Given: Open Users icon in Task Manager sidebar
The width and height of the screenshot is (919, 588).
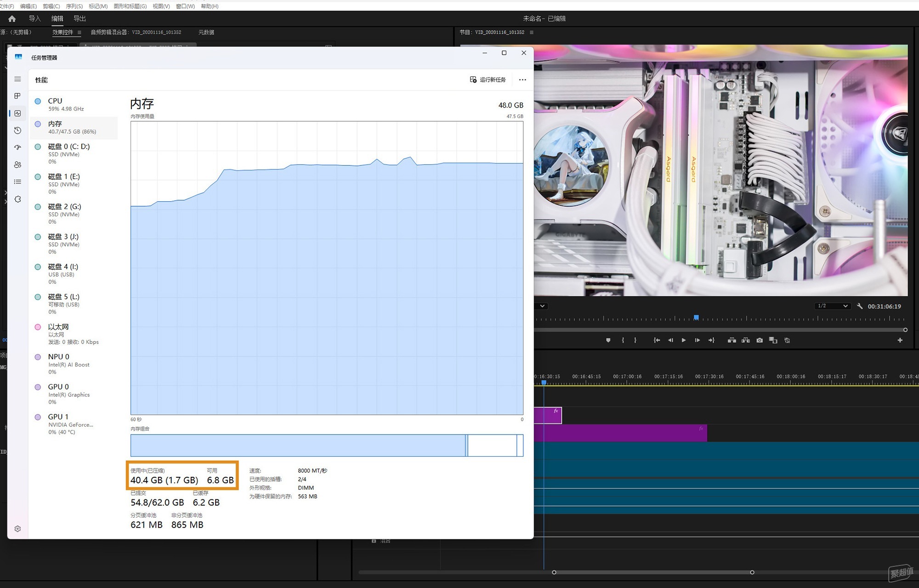Looking at the screenshot, I should (x=17, y=164).
